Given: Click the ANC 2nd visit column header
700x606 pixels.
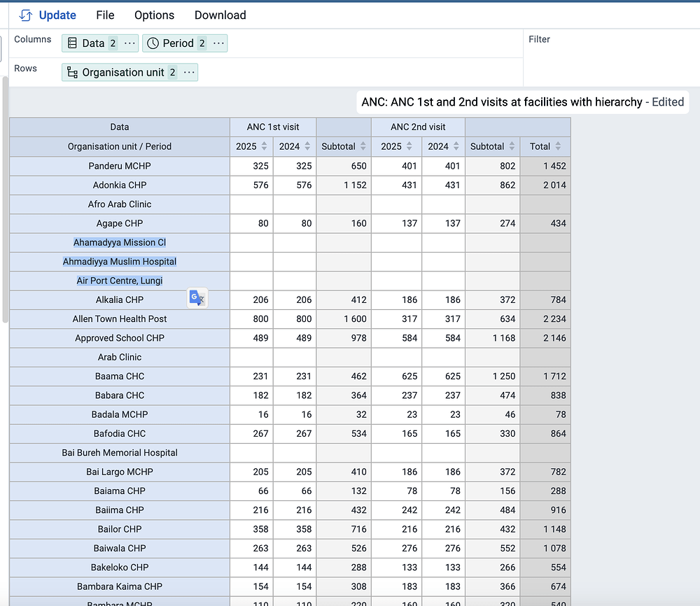Looking at the screenshot, I should click(x=418, y=127).
